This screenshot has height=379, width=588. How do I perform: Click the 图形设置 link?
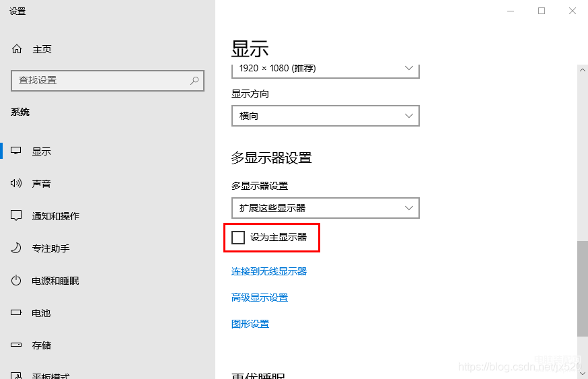point(250,324)
